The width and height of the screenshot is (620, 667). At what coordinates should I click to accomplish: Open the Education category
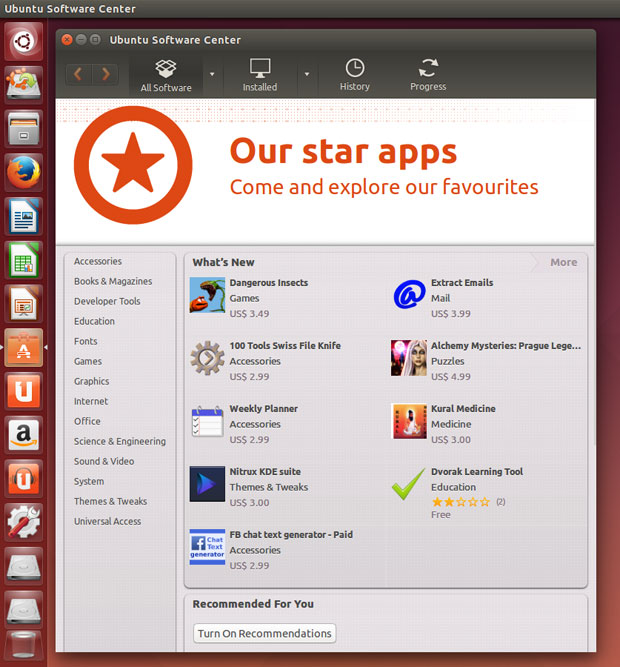pyautogui.click(x=94, y=321)
